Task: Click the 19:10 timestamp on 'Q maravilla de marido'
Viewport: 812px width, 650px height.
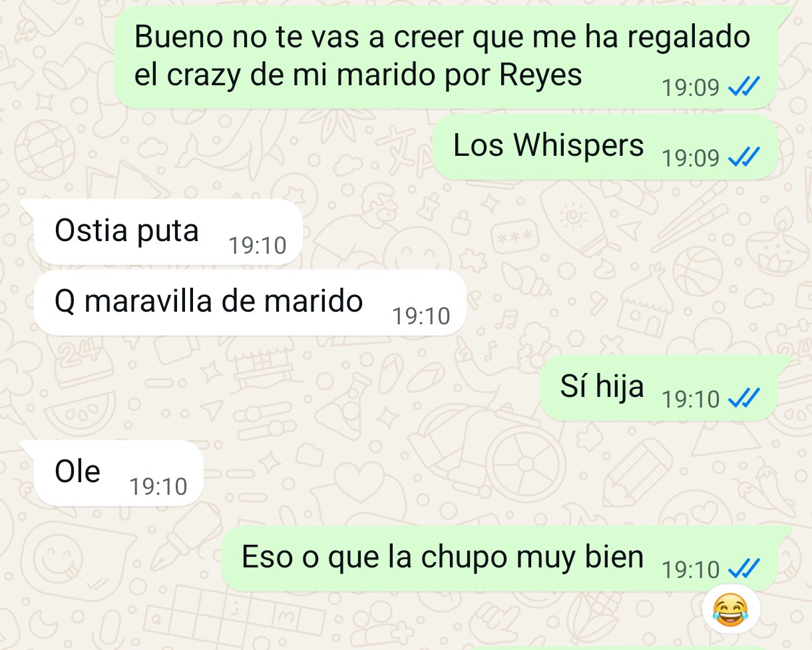Action: point(421,316)
